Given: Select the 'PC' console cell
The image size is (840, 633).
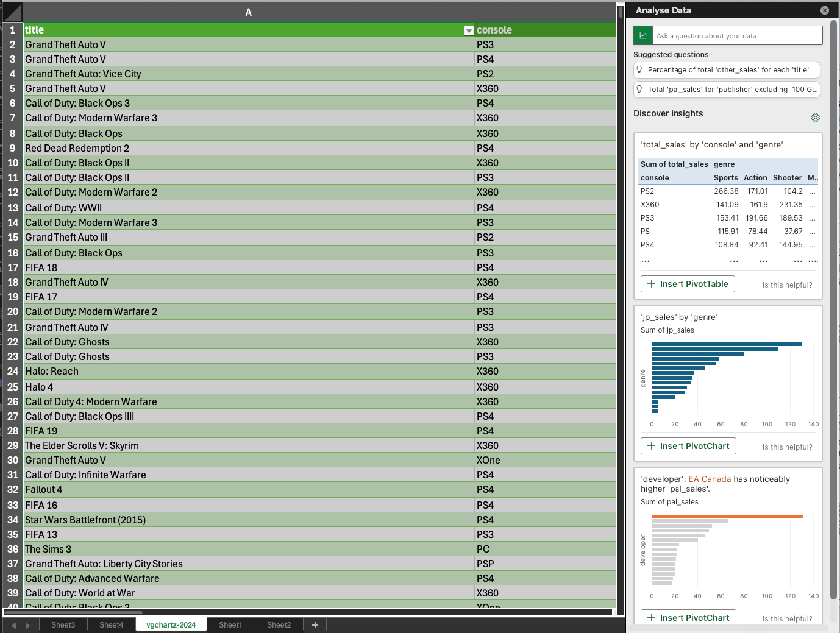Looking at the screenshot, I should 546,549.
